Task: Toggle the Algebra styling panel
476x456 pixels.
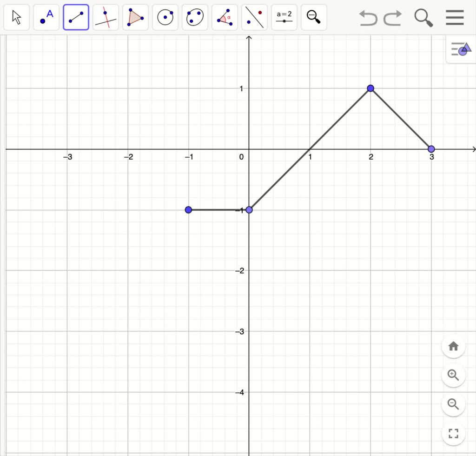Action: [x=460, y=49]
